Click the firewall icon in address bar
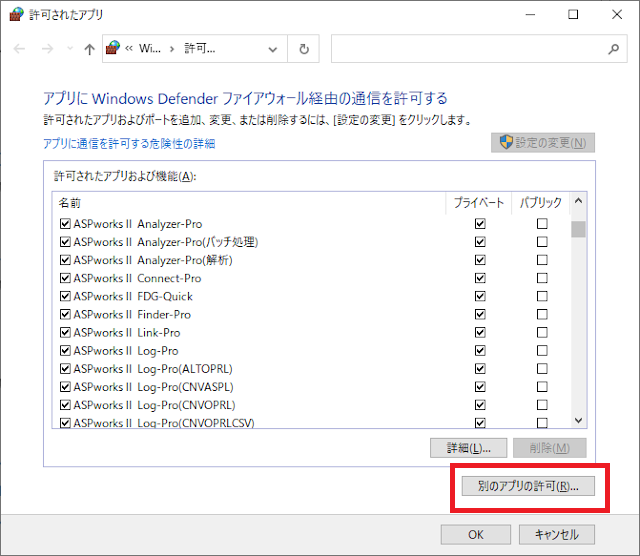Viewport: 640px width, 556px height. [113, 48]
